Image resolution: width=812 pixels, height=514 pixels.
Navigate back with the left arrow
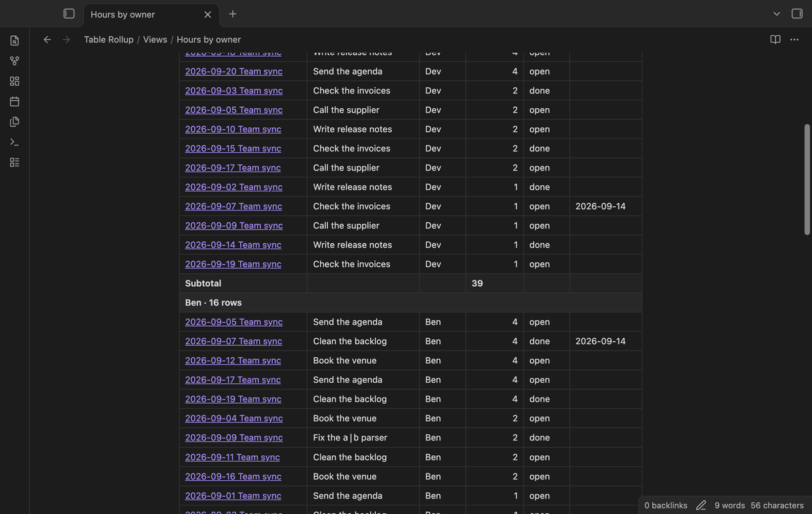[x=47, y=39]
